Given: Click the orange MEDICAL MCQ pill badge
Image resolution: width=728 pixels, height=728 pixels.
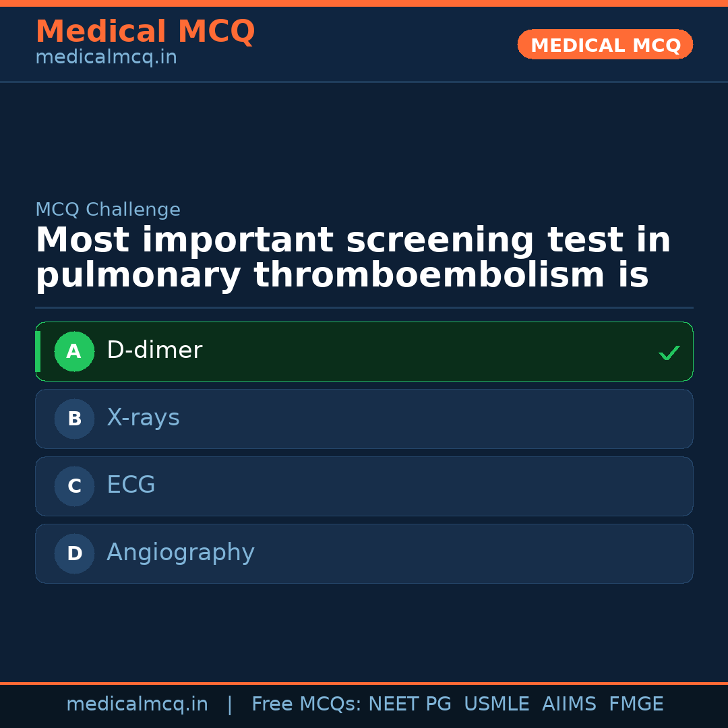Looking at the screenshot, I should point(605,44).
